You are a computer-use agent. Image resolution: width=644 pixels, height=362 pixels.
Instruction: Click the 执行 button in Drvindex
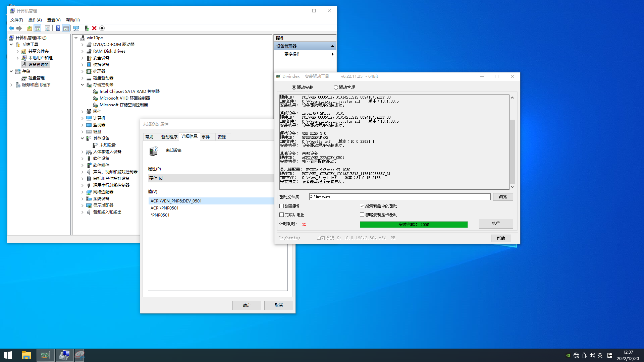(496, 224)
